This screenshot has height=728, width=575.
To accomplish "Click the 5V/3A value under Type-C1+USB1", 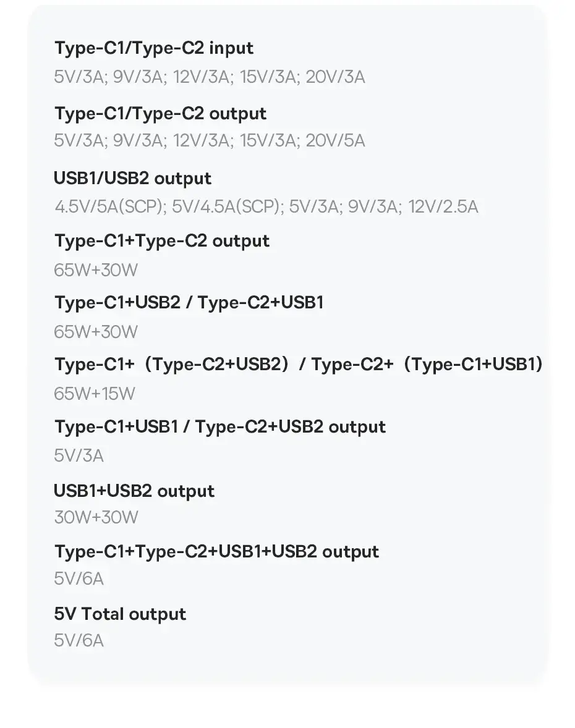I will [79, 456].
